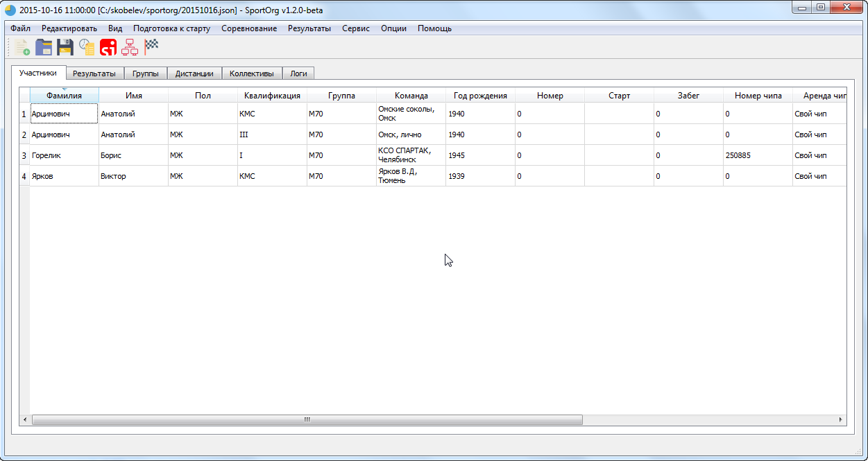Image resolution: width=868 pixels, height=461 pixels.
Task: Switch to the Результаты tab
Action: click(94, 73)
